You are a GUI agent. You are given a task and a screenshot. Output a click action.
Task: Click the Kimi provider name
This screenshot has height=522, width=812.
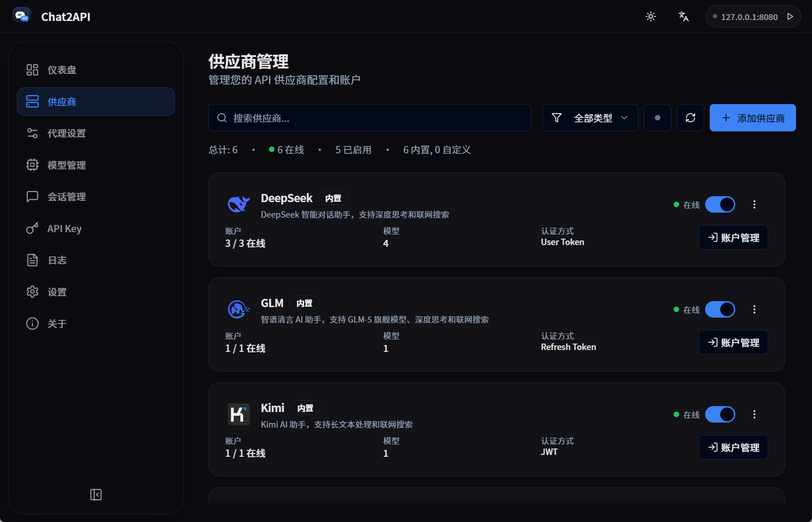pos(273,408)
